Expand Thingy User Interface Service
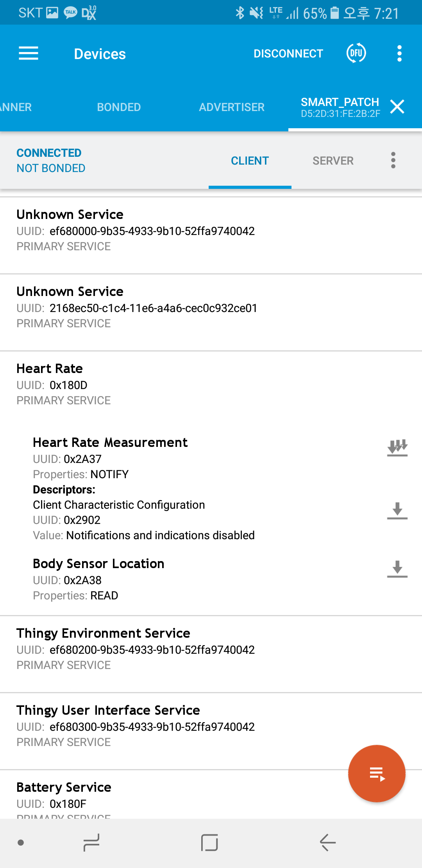422x868 pixels. (x=211, y=731)
